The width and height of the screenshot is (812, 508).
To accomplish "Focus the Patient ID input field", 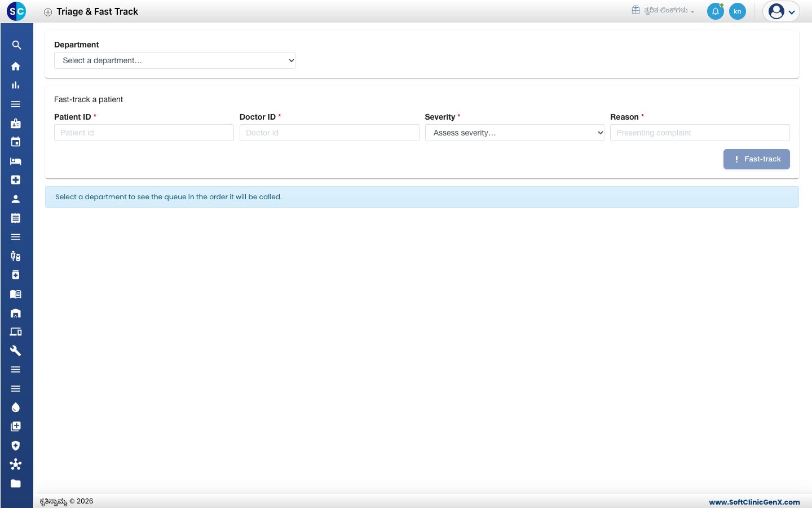I will point(144,133).
